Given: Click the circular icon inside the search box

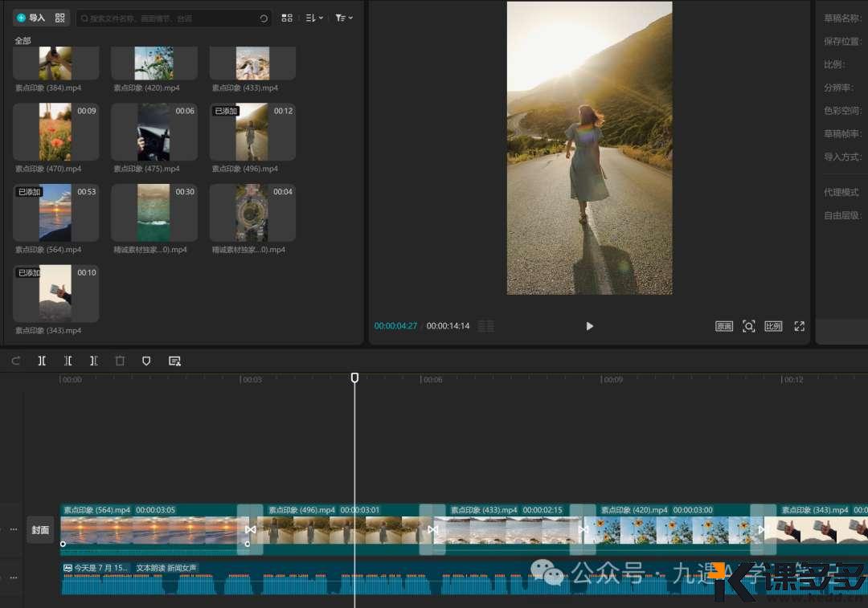Looking at the screenshot, I should point(264,18).
